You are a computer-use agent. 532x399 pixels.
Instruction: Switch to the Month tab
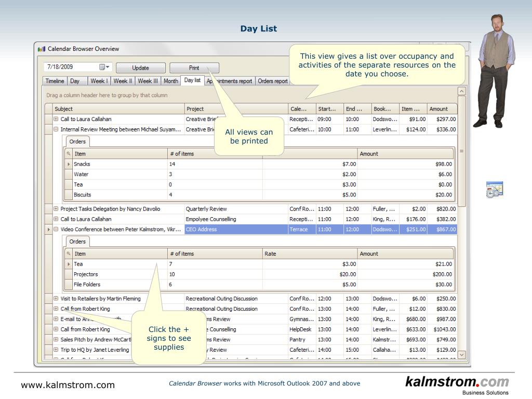click(170, 81)
